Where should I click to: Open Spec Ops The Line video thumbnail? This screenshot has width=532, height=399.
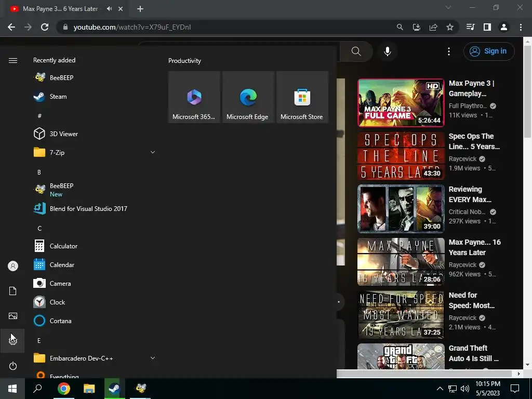click(x=401, y=156)
